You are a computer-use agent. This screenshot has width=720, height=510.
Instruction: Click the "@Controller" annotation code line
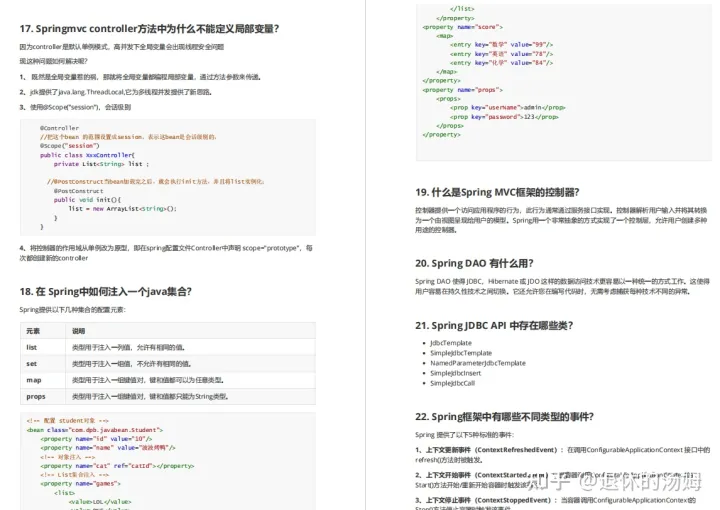[x=59, y=128]
